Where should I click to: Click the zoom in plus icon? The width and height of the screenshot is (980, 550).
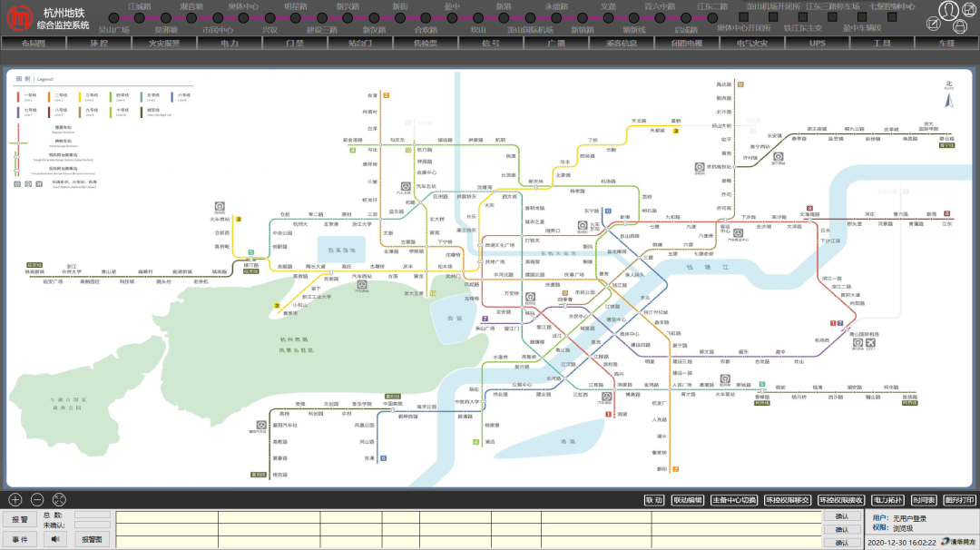[15, 499]
